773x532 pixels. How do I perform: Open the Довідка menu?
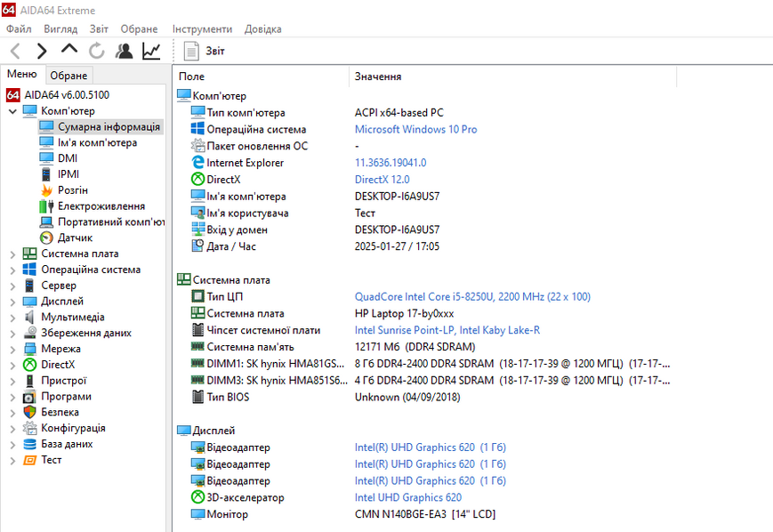click(262, 29)
